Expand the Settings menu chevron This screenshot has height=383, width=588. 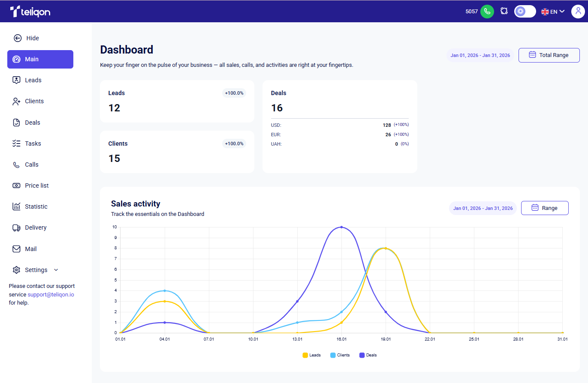point(56,270)
